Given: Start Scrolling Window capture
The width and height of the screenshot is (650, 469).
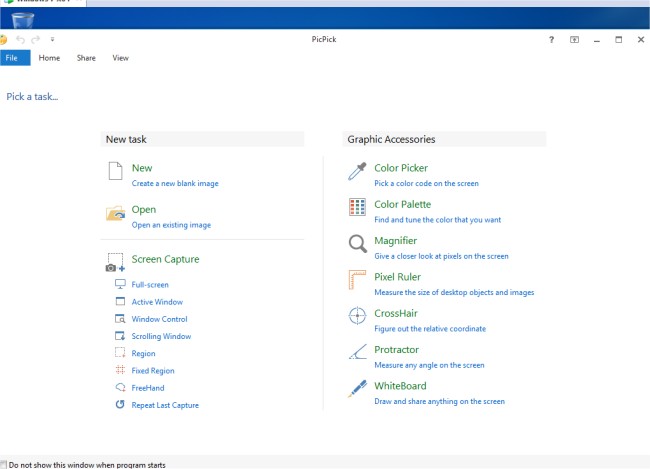Looking at the screenshot, I should click(x=161, y=336).
